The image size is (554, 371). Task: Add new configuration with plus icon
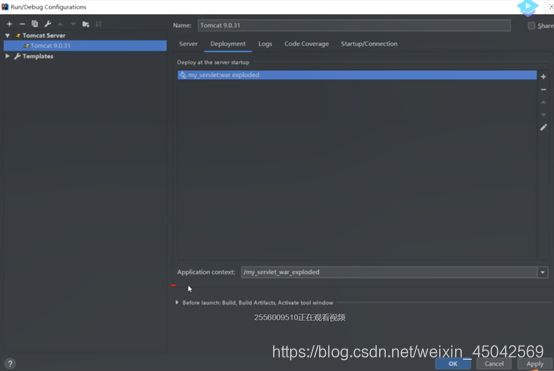click(x=10, y=24)
